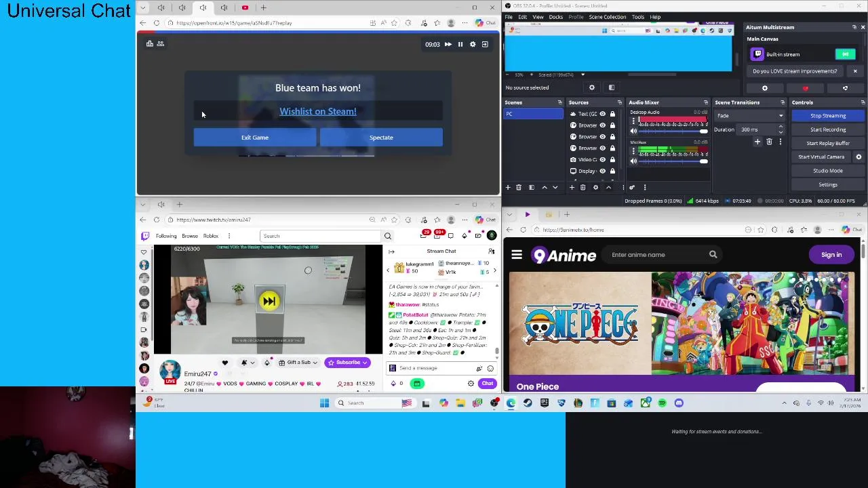Image resolution: width=868 pixels, height=488 pixels.
Task: Open the leaderboard icon in OpenFront game
Action: [x=150, y=44]
